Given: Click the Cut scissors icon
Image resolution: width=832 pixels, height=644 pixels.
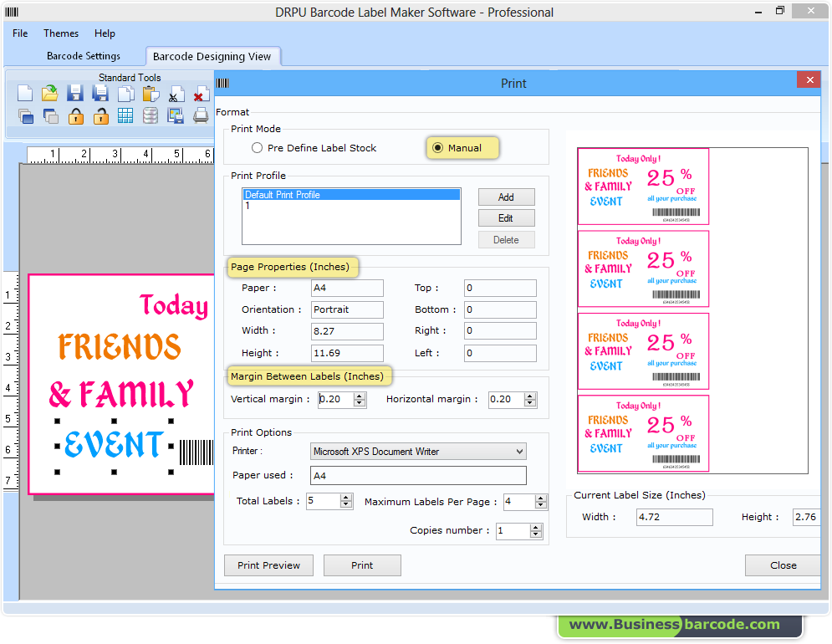Looking at the screenshot, I should tap(176, 94).
